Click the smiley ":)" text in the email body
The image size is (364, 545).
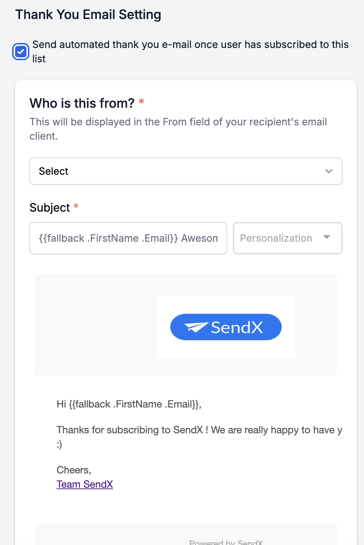tap(59, 445)
